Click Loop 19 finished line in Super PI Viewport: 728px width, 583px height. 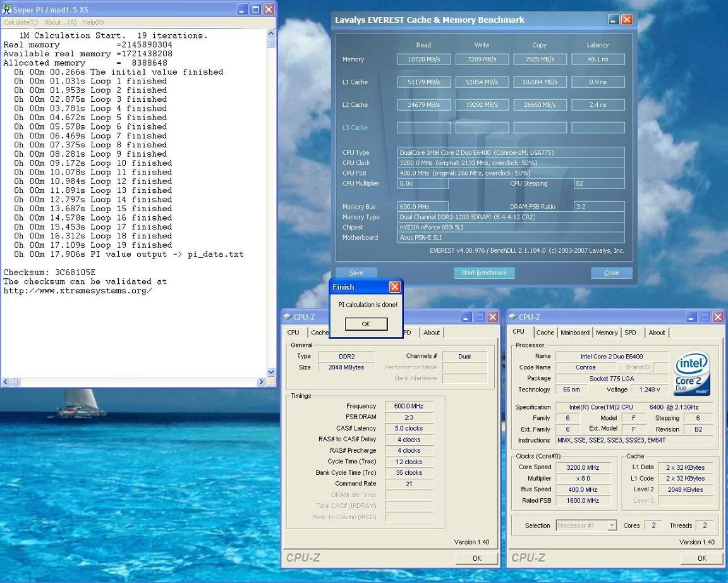point(93,245)
